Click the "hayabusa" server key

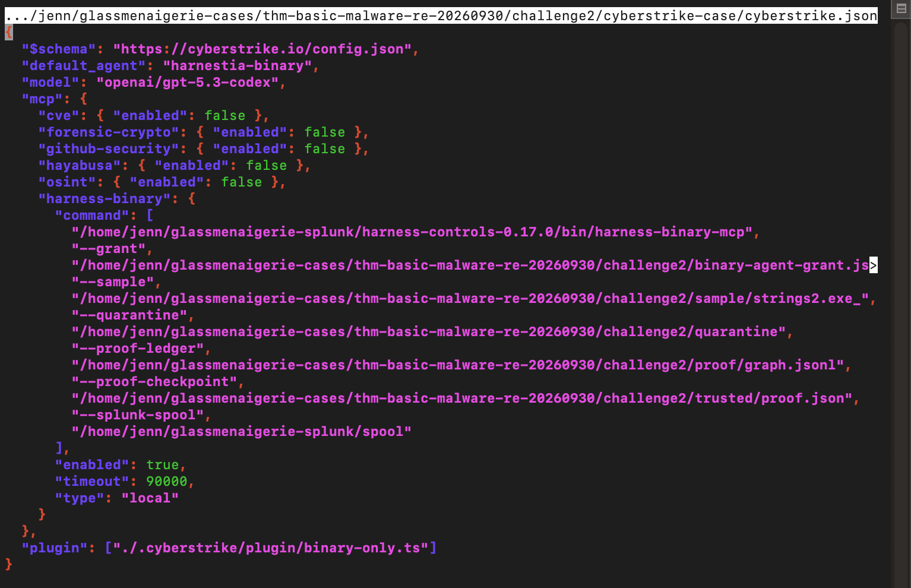coord(80,165)
